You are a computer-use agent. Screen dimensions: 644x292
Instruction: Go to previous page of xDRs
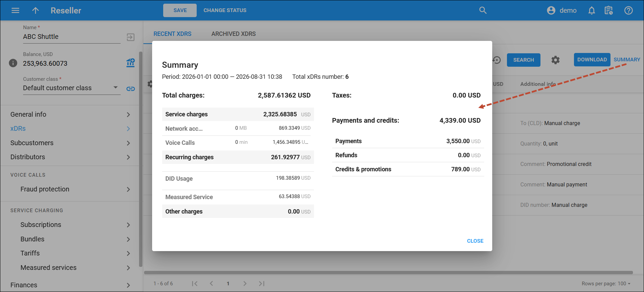(211, 284)
